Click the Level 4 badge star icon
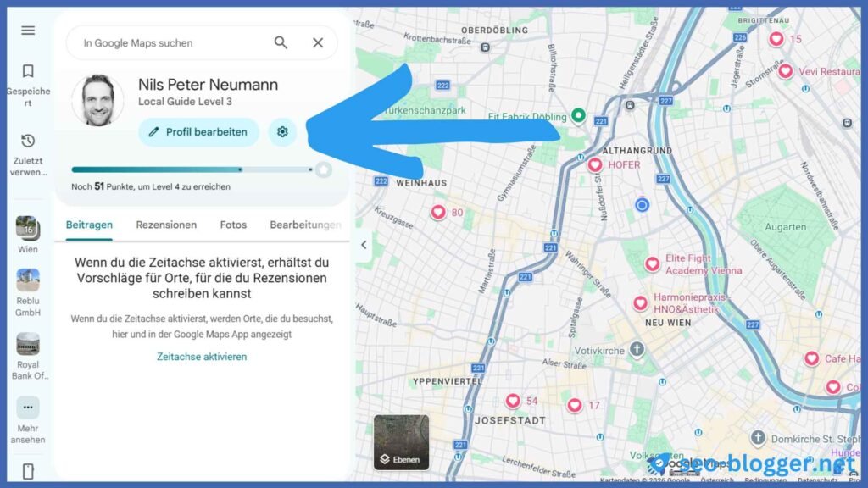 point(323,169)
